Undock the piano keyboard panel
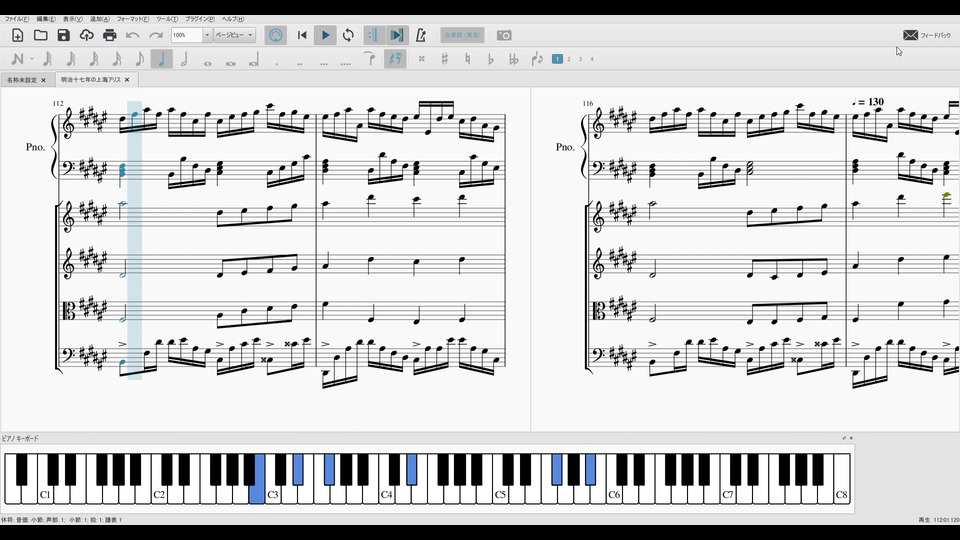This screenshot has height=540, width=960. click(844, 438)
